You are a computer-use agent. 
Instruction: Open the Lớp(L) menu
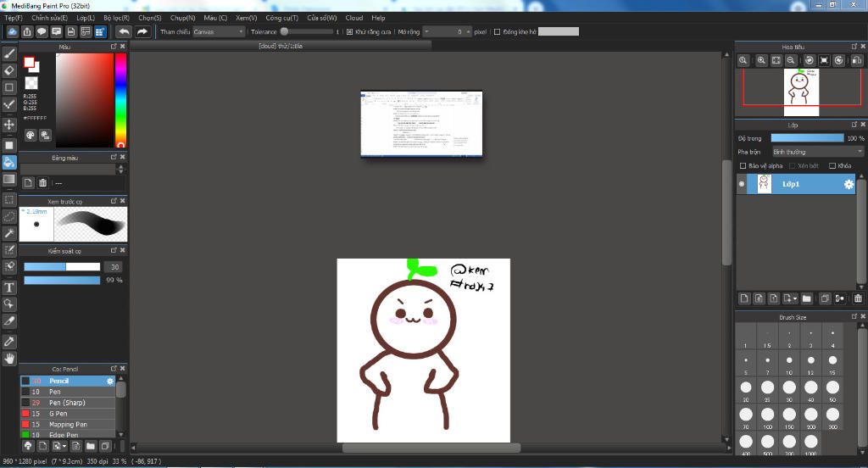pyautogui.click(x=86, y=18)
